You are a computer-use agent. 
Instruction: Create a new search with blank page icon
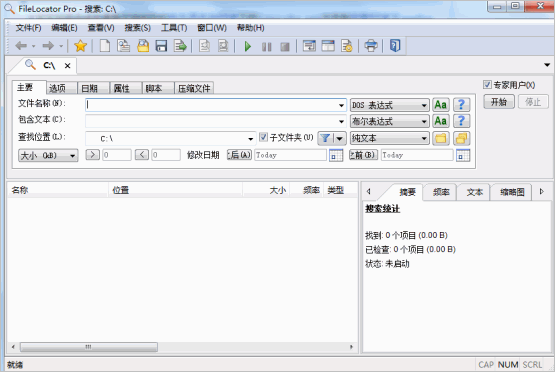[105, 46]
